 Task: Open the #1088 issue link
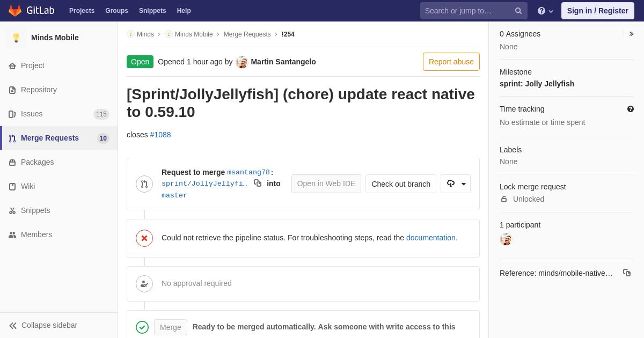point(160,135)
